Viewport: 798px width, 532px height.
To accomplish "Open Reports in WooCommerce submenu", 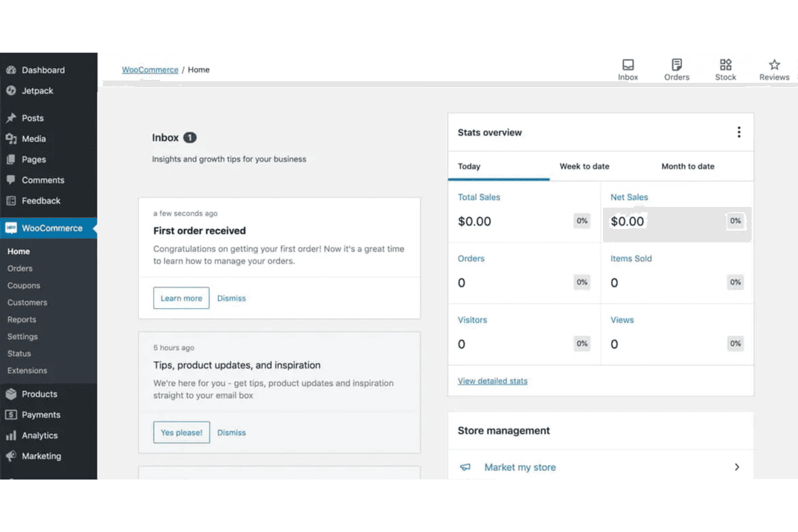I will click(x=21, y=320).
